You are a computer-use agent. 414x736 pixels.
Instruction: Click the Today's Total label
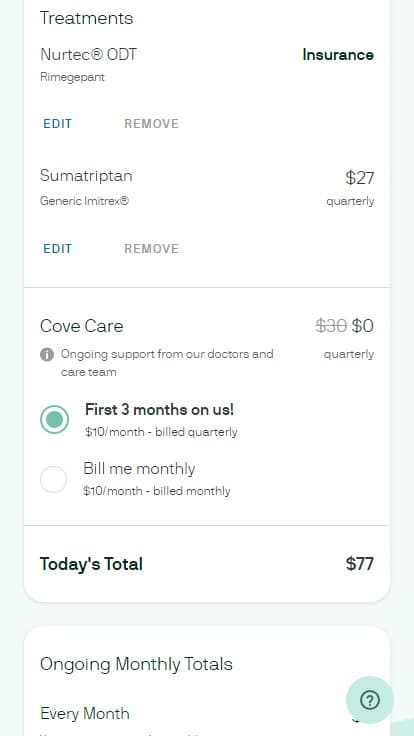coord(92,564)
